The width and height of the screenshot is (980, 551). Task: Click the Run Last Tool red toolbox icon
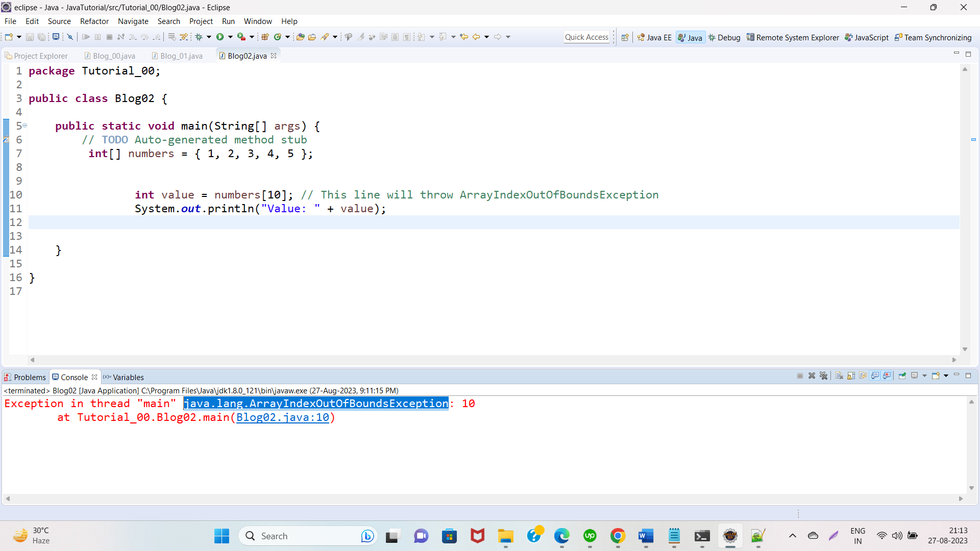[x=241, y=37]
